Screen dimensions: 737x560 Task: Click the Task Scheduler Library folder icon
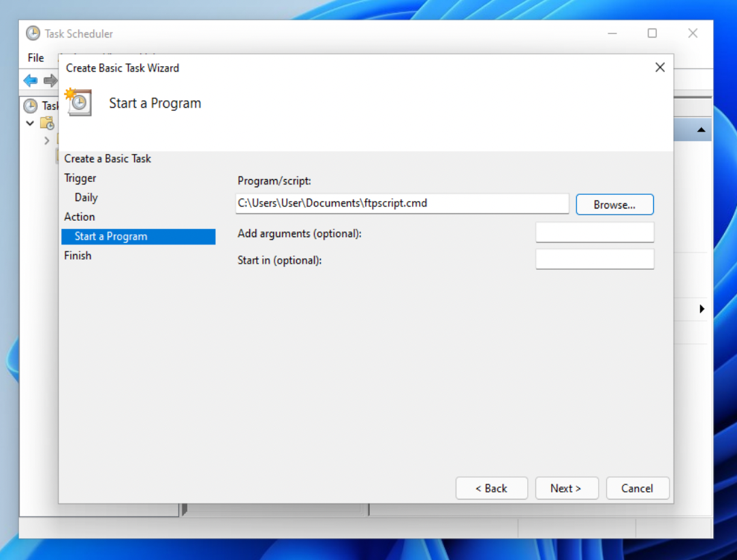[x=47, y=123]
